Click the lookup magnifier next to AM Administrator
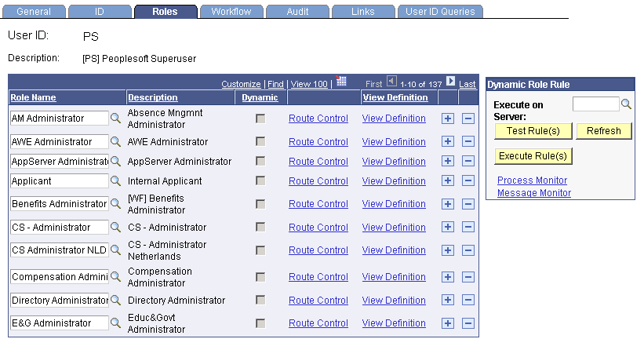Screen dimensions: 644x339 tap(115, 118)
